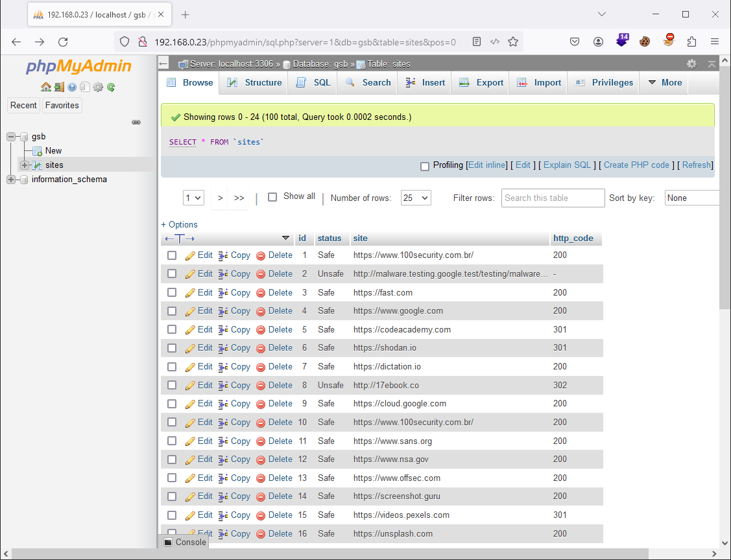Image resolution: width=731 pixels, height=560 pixels.
Task: Bookmark this page with star icon
Action: point(513,42)
